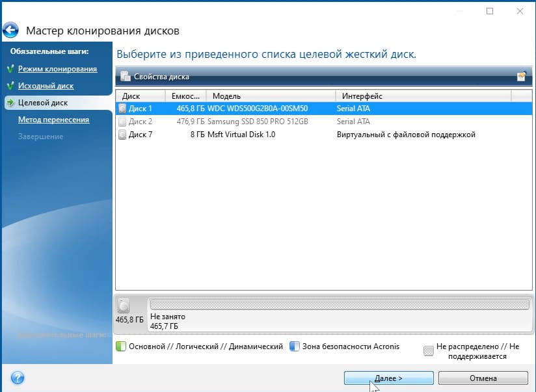
Task: Select the WDC WDS500G2B0A-00SM50 row
Action: (x=324, y=109)
